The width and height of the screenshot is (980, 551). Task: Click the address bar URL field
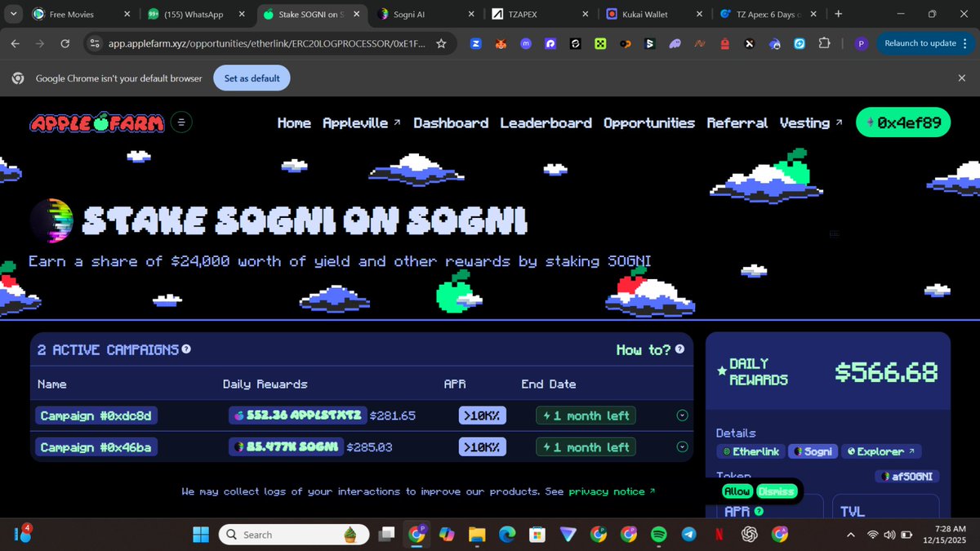pos(265,43)
